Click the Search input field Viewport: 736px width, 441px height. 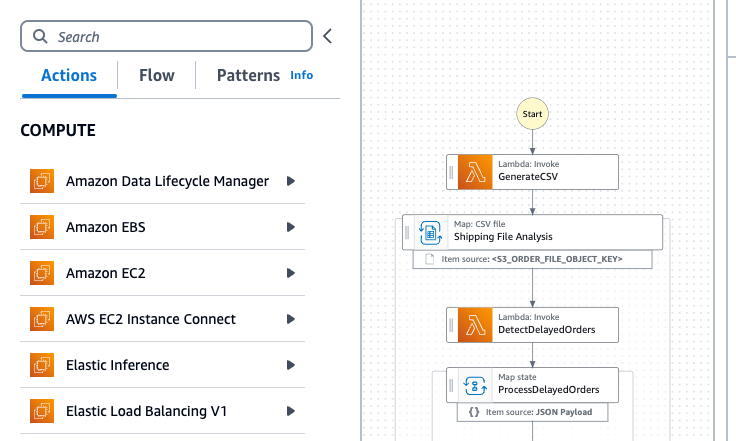pos(166,36)
